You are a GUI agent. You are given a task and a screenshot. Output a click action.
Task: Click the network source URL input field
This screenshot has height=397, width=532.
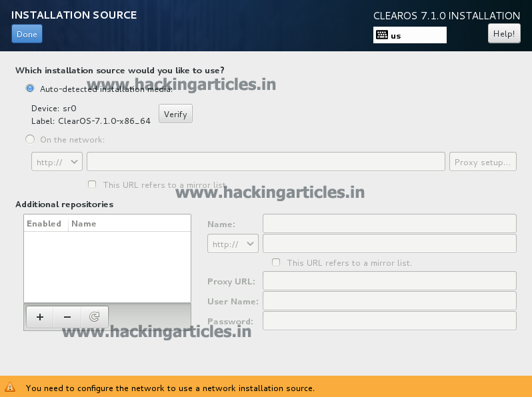(265, 162)
